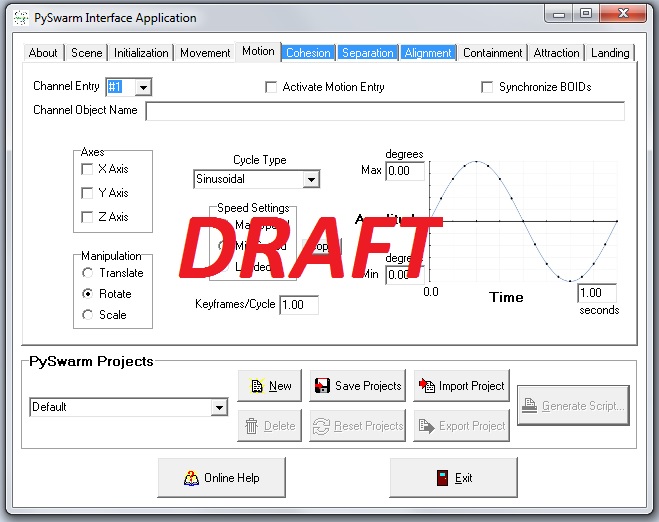Switch to the Separation tab
Screen dimensions: 659x522
pyautogui.click(x=368, y=53)
